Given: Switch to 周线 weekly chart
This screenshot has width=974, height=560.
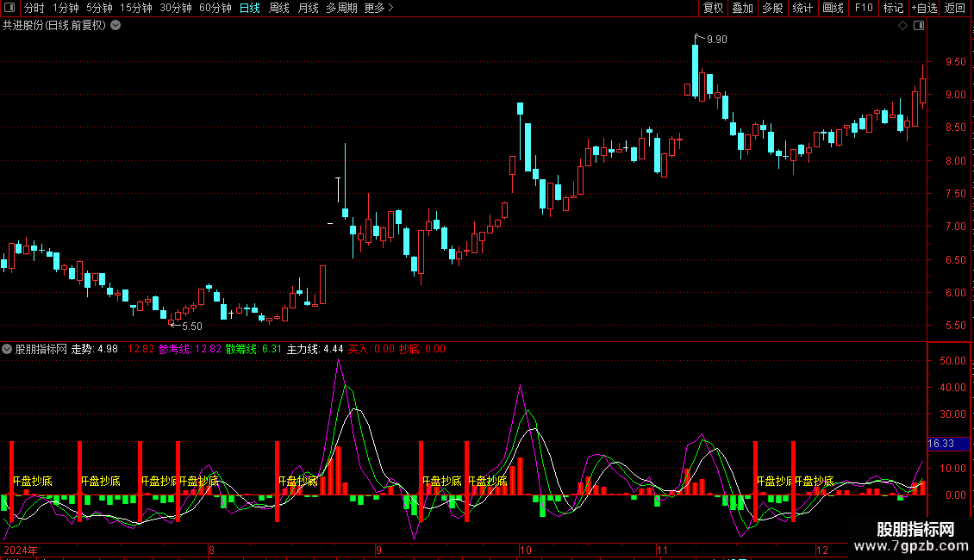Looking at the screenshot, I should [x=279, y=8].
